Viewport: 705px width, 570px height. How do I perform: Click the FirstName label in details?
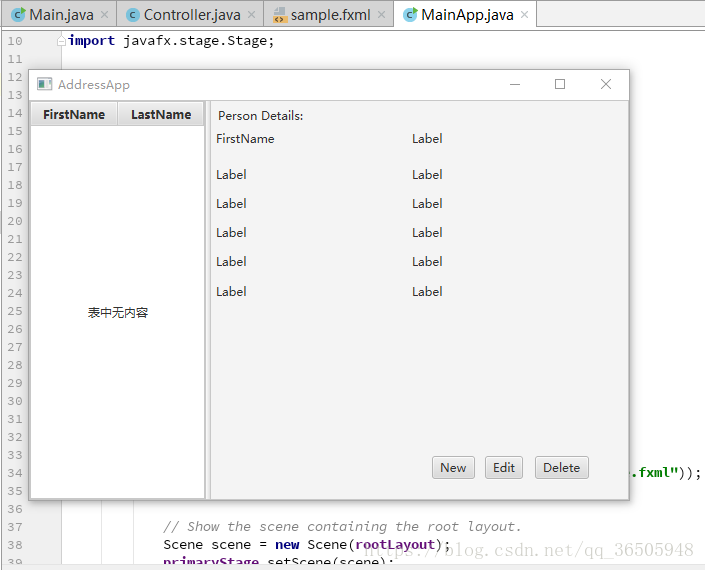click(x=245, y=139)
